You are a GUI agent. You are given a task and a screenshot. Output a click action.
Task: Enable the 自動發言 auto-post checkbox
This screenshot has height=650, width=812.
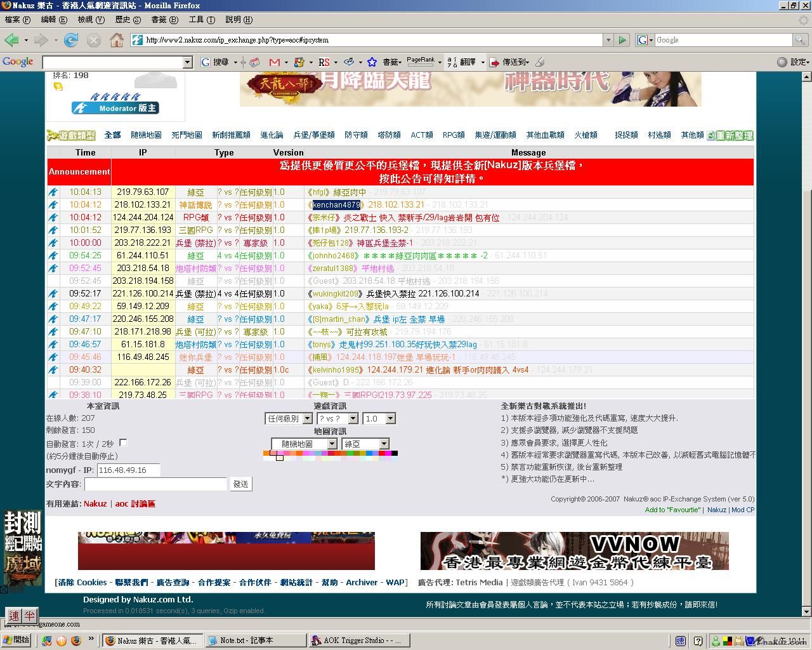(x=123, y=442)
